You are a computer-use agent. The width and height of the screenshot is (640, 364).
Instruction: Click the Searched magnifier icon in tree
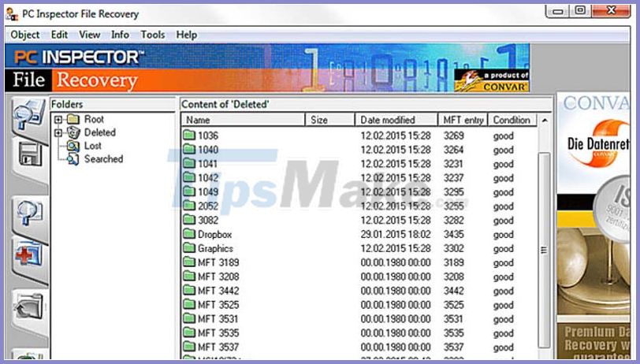[x=73, y=159]
